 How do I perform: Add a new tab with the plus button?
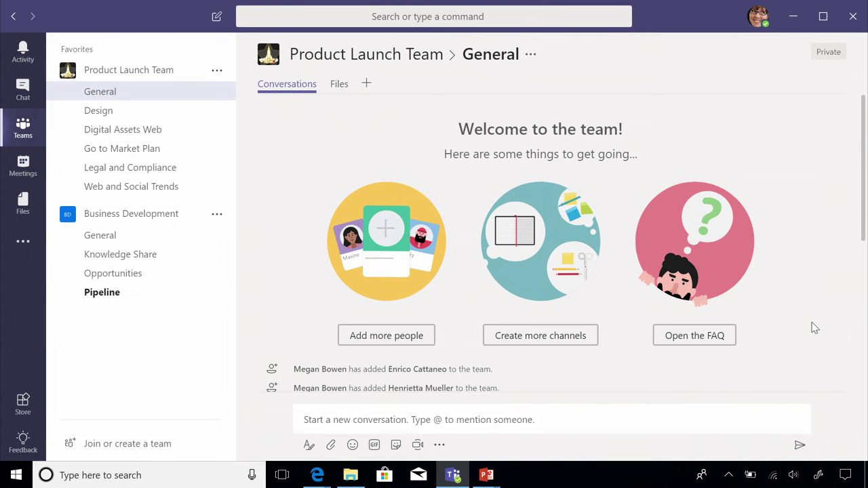coord(366,83)
